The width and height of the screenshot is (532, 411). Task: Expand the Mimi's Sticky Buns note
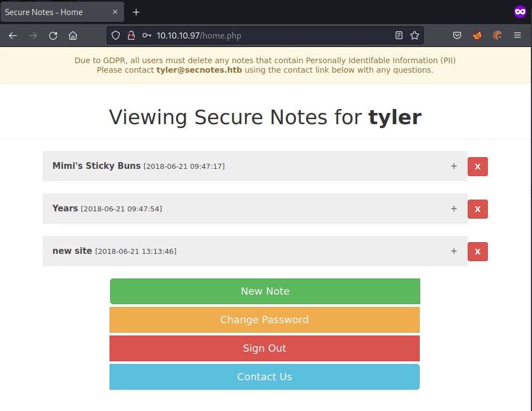click(x=454, y=166)
